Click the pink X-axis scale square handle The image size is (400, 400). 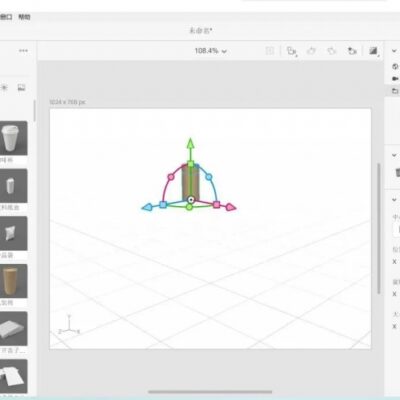click(216, 204)
